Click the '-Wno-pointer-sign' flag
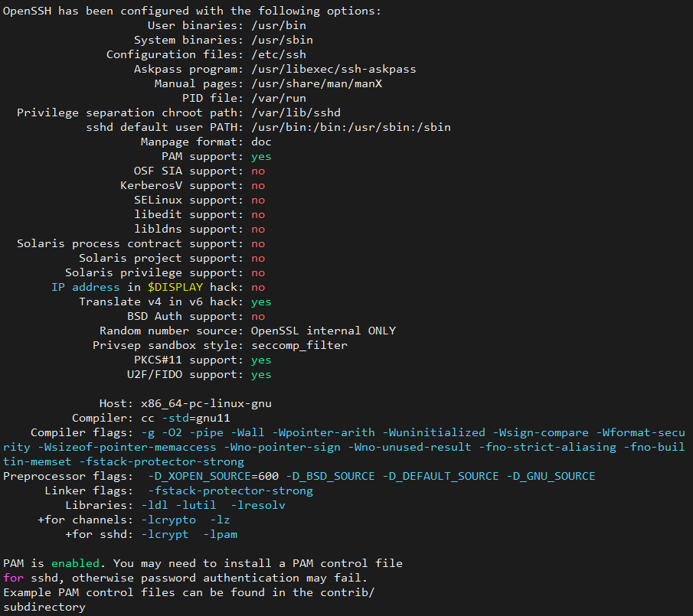 pos(282,448)
